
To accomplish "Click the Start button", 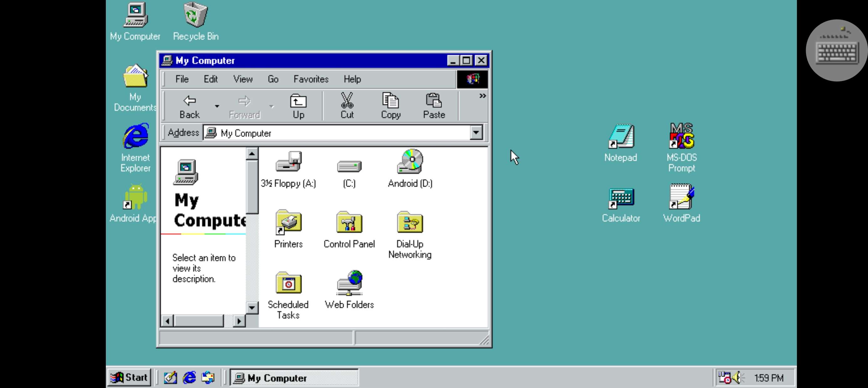I will coord(129,377).
